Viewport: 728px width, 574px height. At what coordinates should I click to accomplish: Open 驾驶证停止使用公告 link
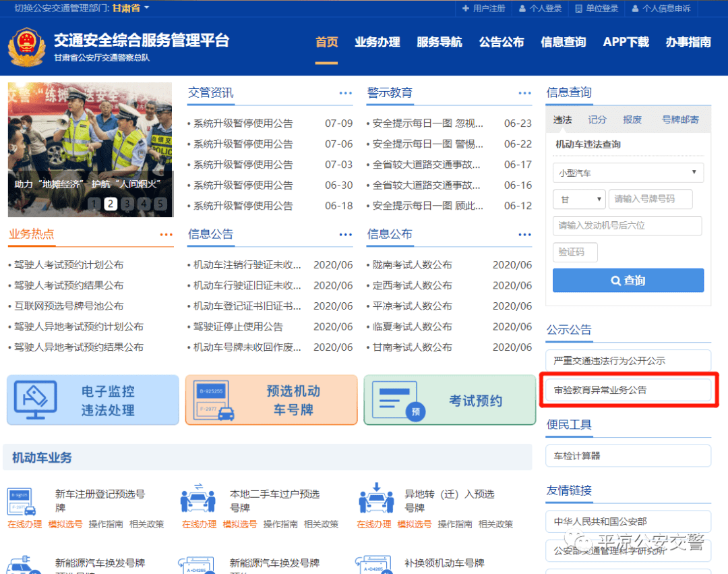238,327
